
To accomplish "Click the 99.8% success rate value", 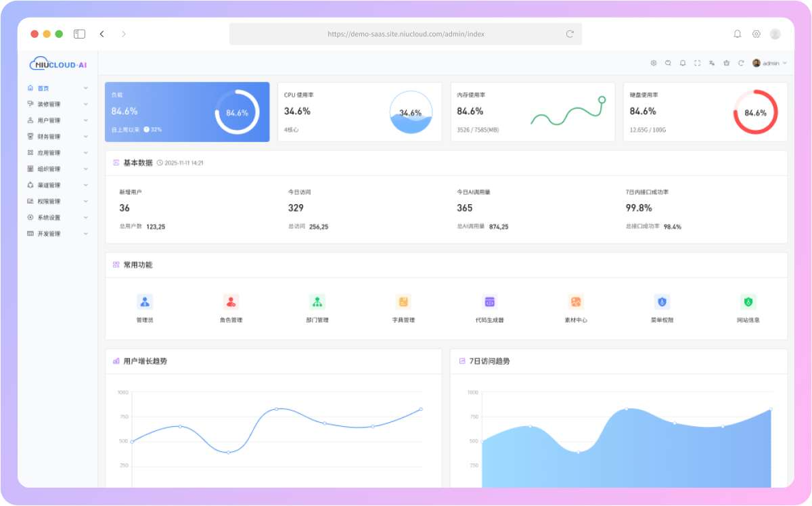I will 639,208.
